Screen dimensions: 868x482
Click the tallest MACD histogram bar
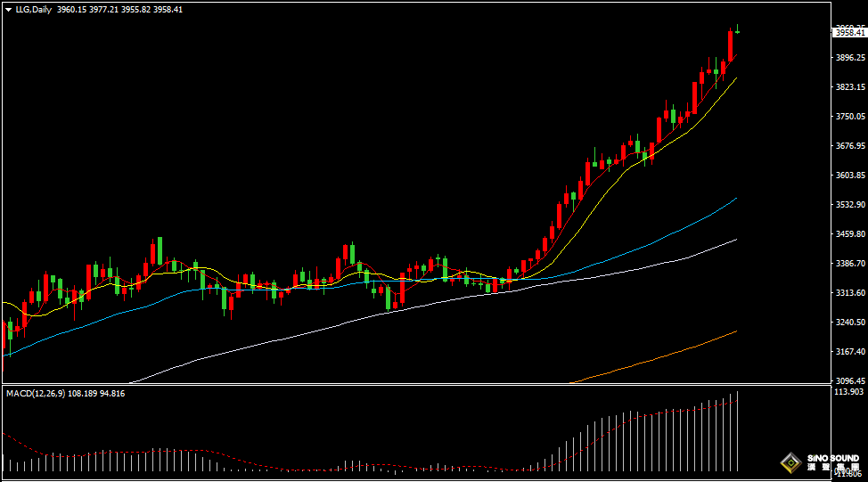pos(737,431)
